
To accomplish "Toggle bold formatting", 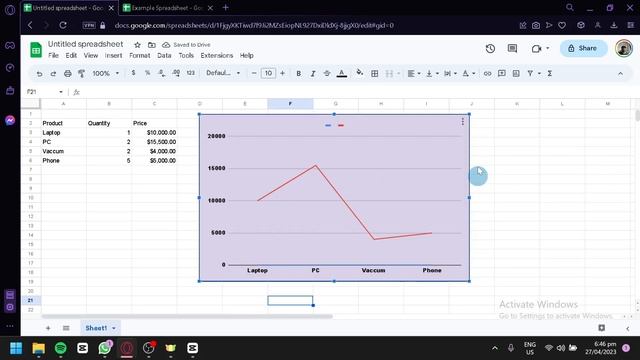I will point(298,73).
